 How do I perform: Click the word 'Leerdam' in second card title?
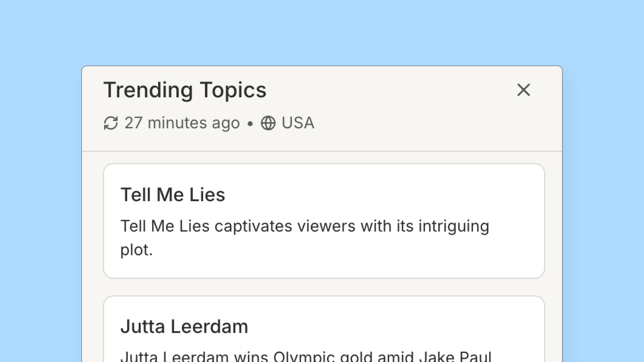tap(209, 326)
